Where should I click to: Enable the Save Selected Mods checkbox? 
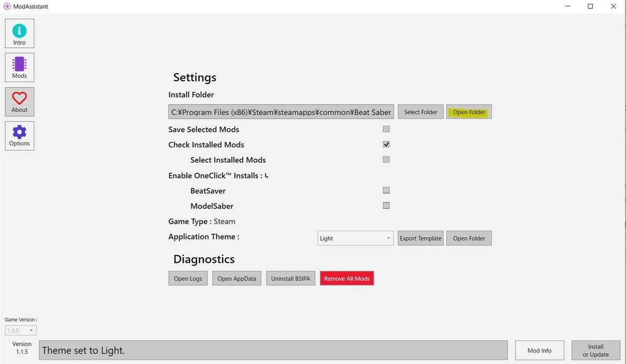(386, 129)
